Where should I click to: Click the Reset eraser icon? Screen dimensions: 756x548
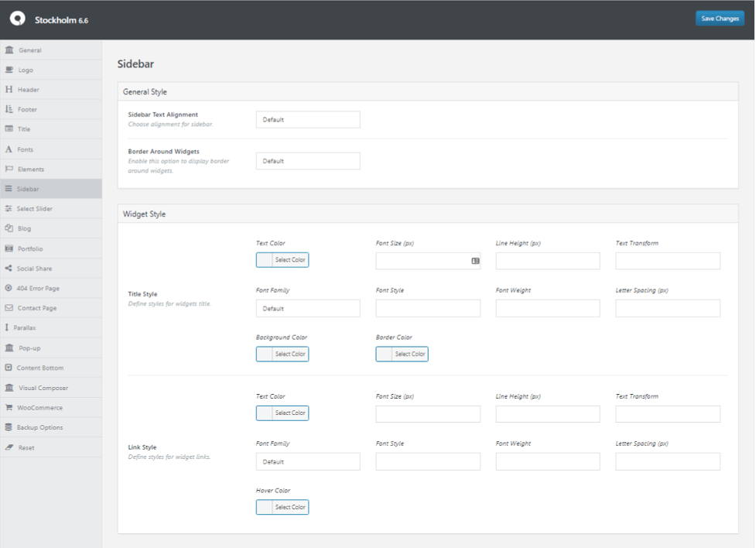pyautogui.click(x=9, y=447)
